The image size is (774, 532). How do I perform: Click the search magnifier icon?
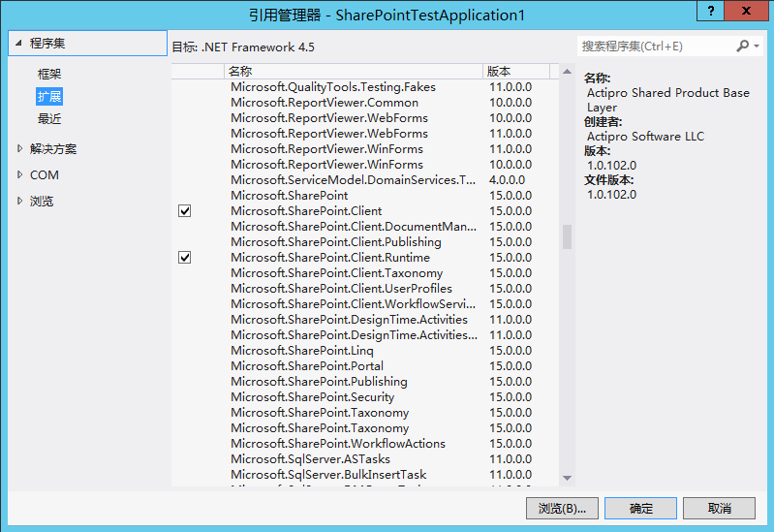click(x=742, y=46)
